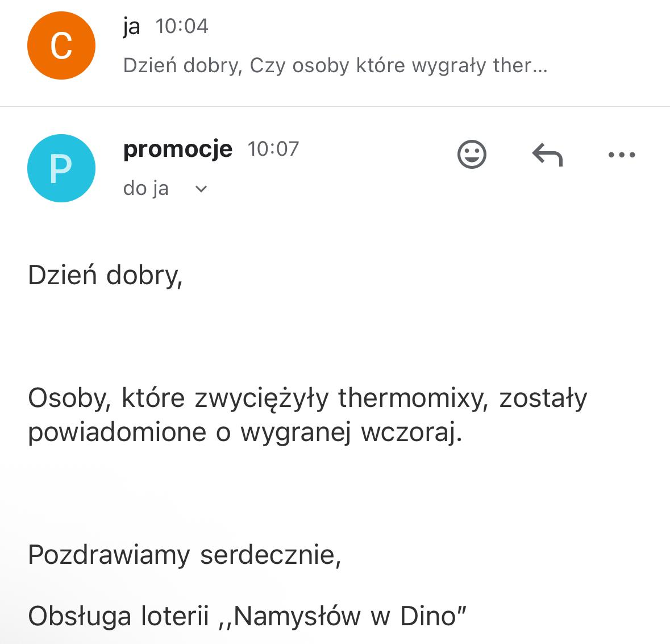Reply to the promocje email
This screenshot has height=644, width=670.
547,154
